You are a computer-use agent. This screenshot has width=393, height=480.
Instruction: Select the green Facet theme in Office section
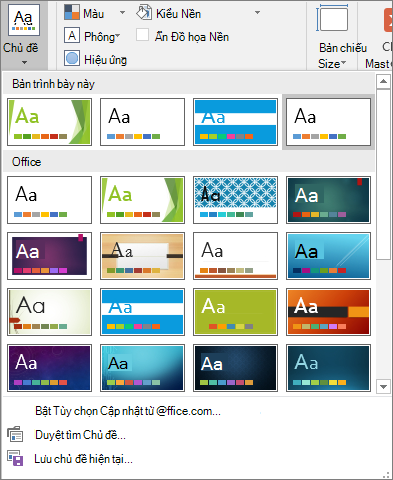point(142,200)
